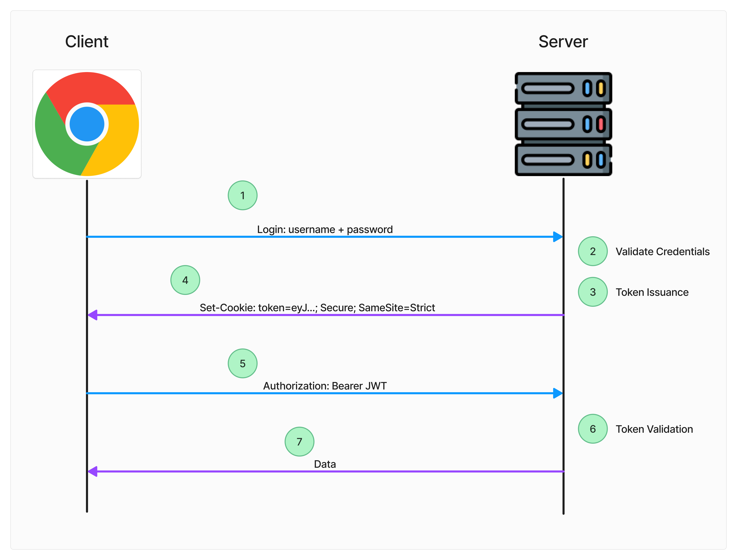This screenshot has width=737, height=560.
Task: Select the step 7 circle
Action: (299, 442)
